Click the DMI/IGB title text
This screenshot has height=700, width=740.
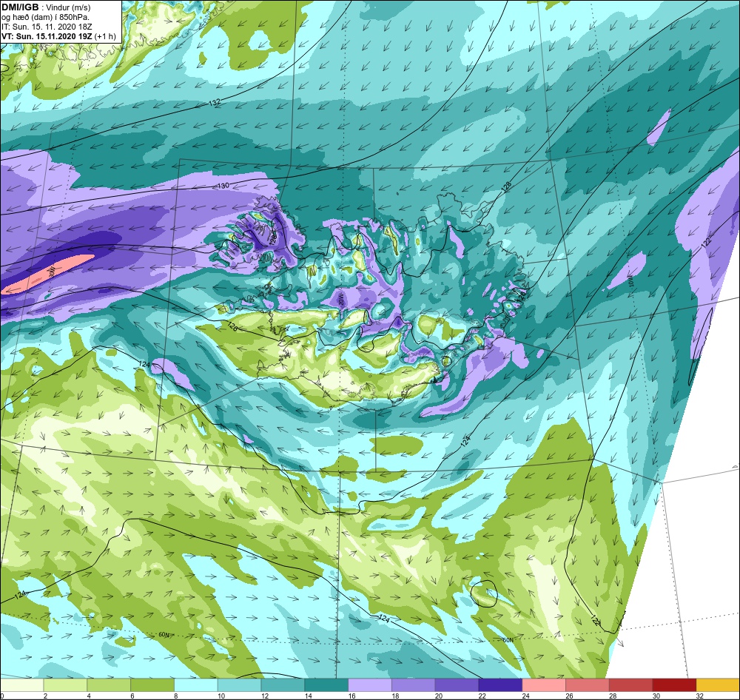click(20, 7)
